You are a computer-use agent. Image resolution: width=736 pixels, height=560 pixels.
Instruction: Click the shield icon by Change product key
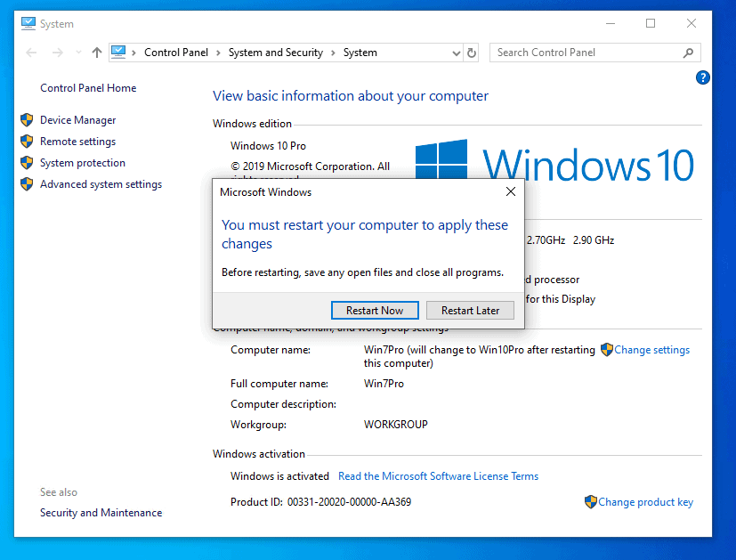591,502
